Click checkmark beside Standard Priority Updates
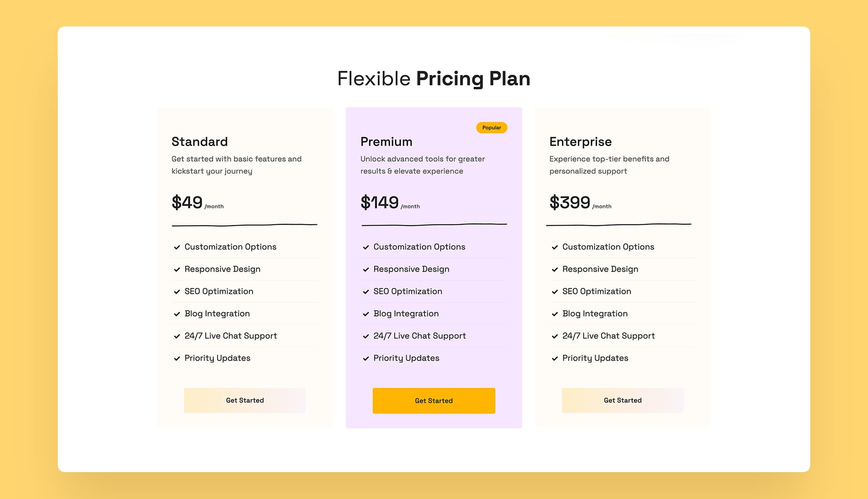The image size is (868, 499). [x=177, y=359]
